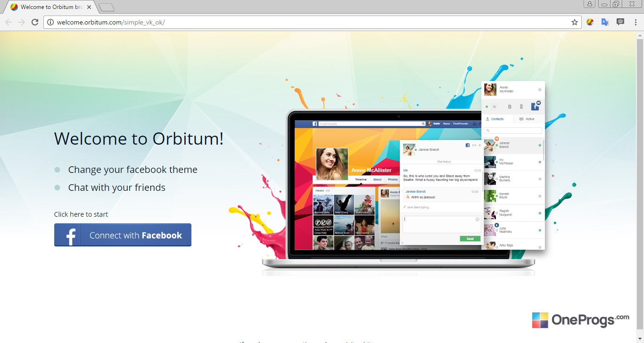Toggle the favorite star for Julia Nozinsky
This screenshot has height=343, width=644.
point(540,230)
